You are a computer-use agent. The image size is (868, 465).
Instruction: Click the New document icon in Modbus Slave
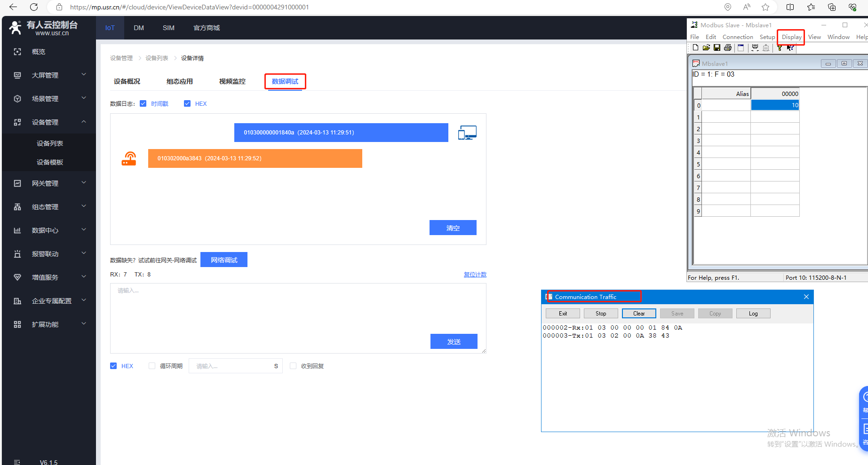695,47
